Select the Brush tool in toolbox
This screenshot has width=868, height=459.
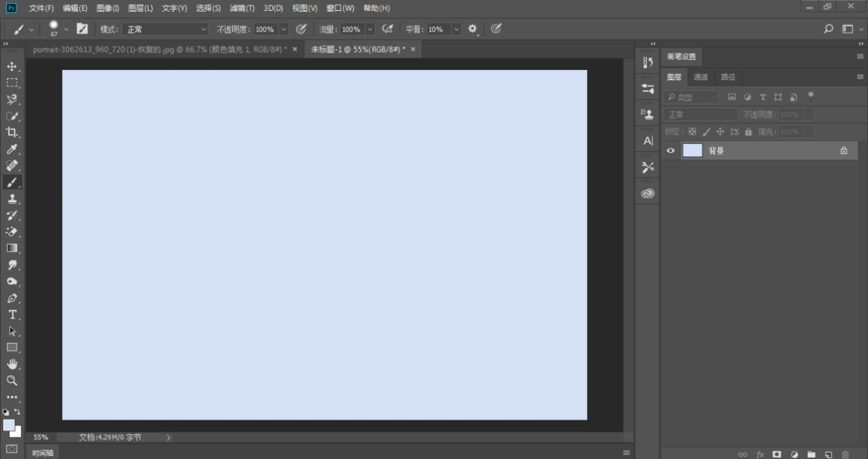(12, 182)
